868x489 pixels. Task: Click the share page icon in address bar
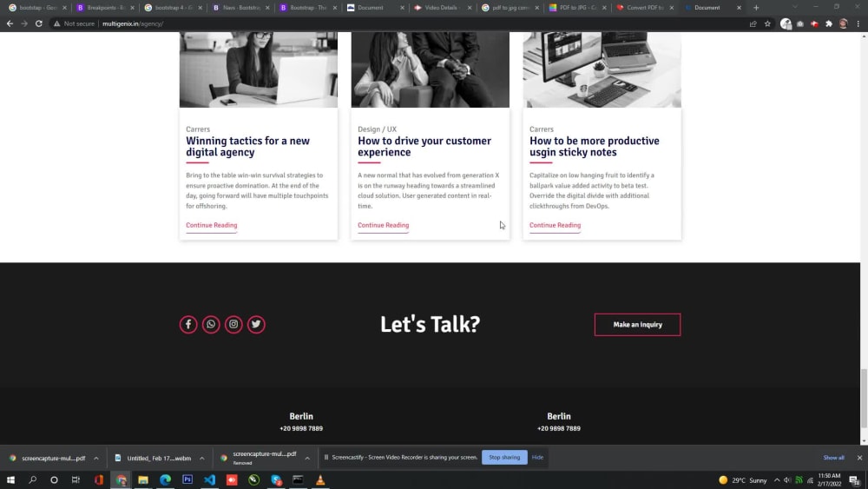(x=753, y=23)
